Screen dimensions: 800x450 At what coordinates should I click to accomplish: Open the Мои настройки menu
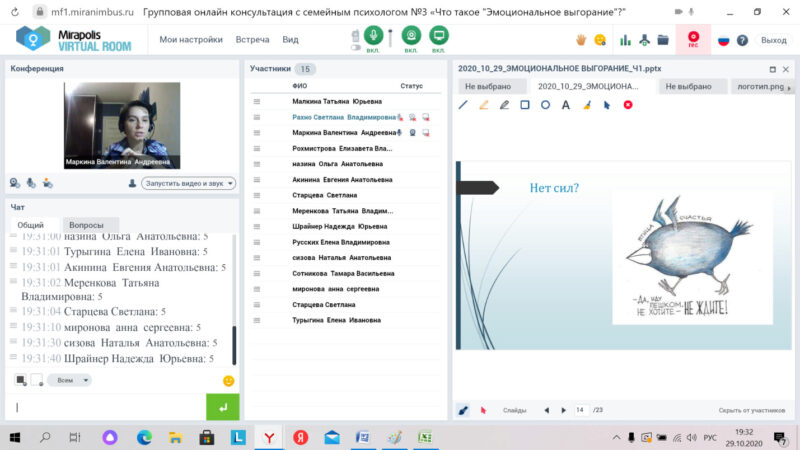tap(191, 39)
